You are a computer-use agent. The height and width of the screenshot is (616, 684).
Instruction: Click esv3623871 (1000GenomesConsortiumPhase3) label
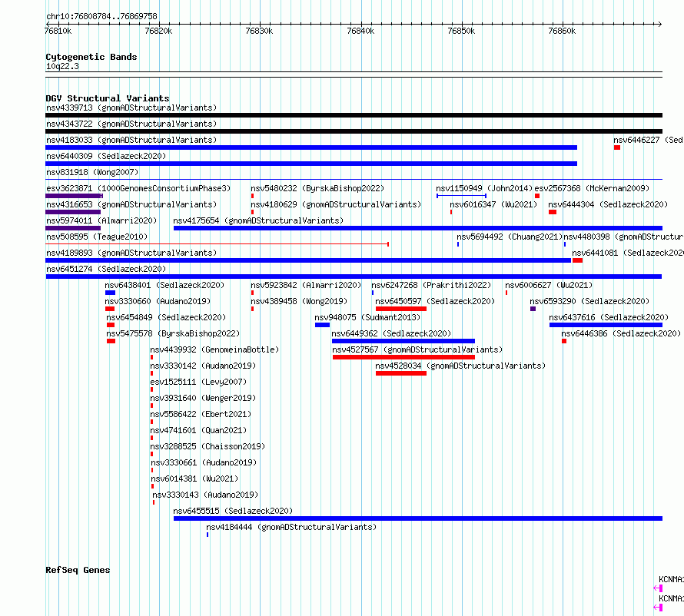coord(138,188)
